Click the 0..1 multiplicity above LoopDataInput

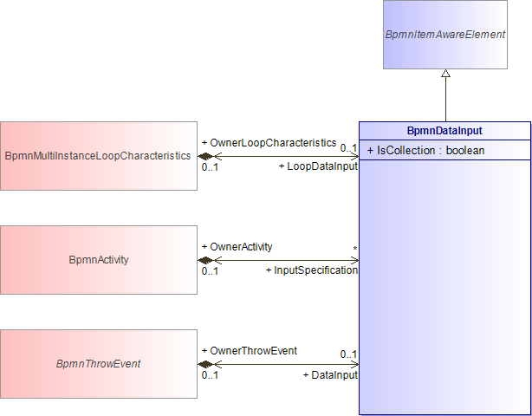(x=349, y=148)
